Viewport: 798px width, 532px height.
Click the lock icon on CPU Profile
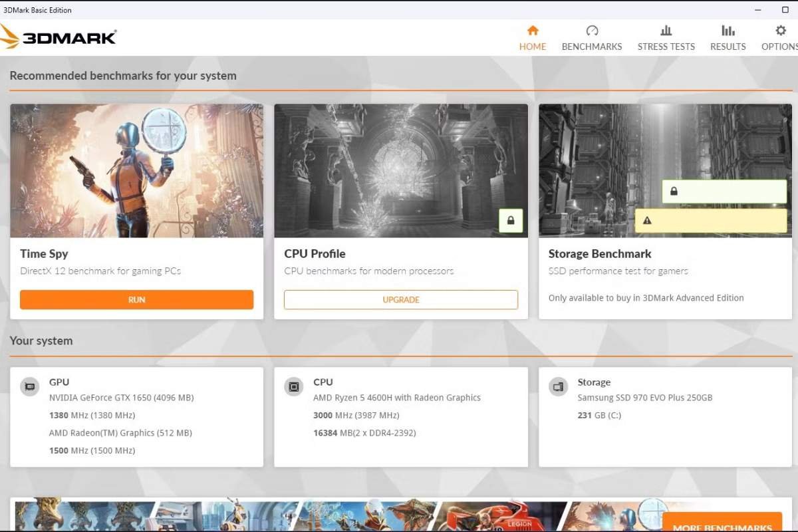click(511, 221)
